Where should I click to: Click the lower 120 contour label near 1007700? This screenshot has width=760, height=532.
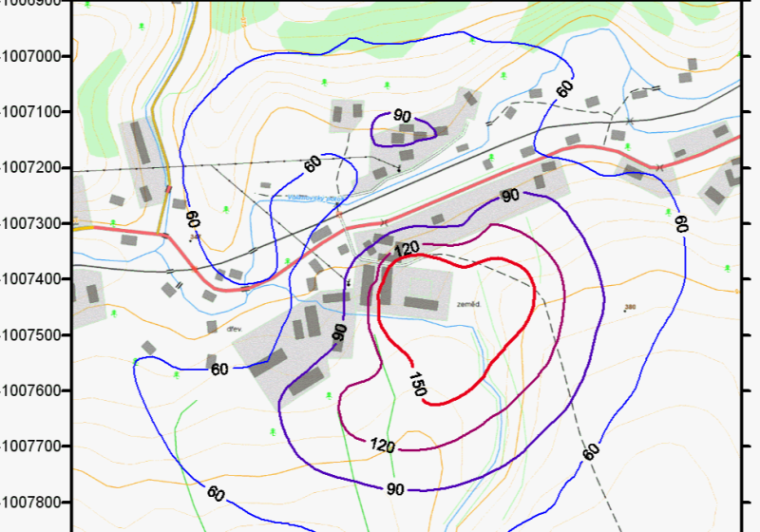(x=382, y=444)
